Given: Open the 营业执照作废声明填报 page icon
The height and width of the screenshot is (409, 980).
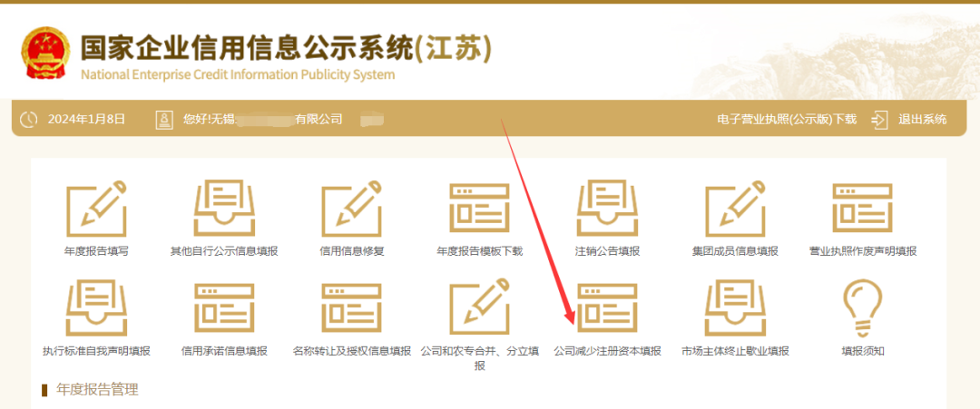Looking at the screenshot, I should [863, 208].
